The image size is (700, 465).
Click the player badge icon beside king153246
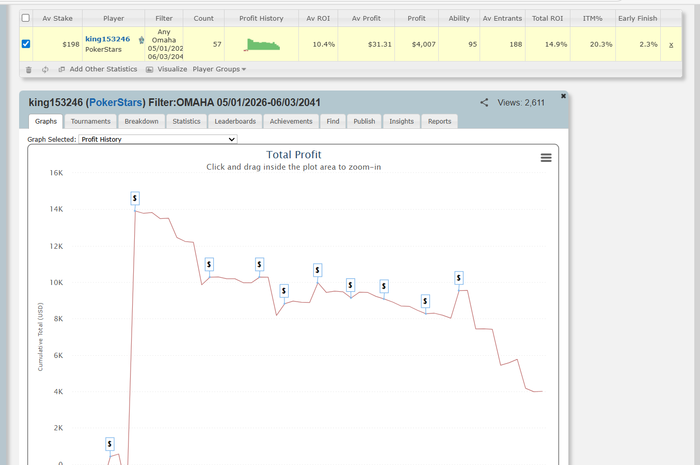pyautogui.click(x=142, y=40)
